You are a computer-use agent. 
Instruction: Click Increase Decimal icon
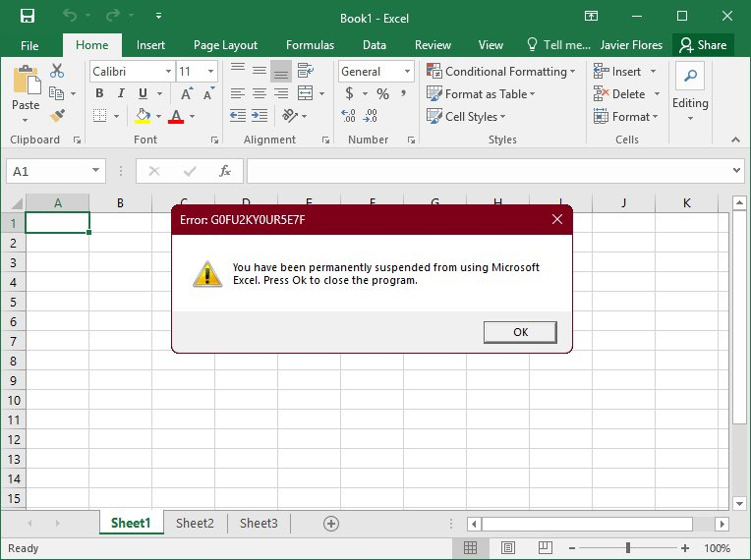348,115
